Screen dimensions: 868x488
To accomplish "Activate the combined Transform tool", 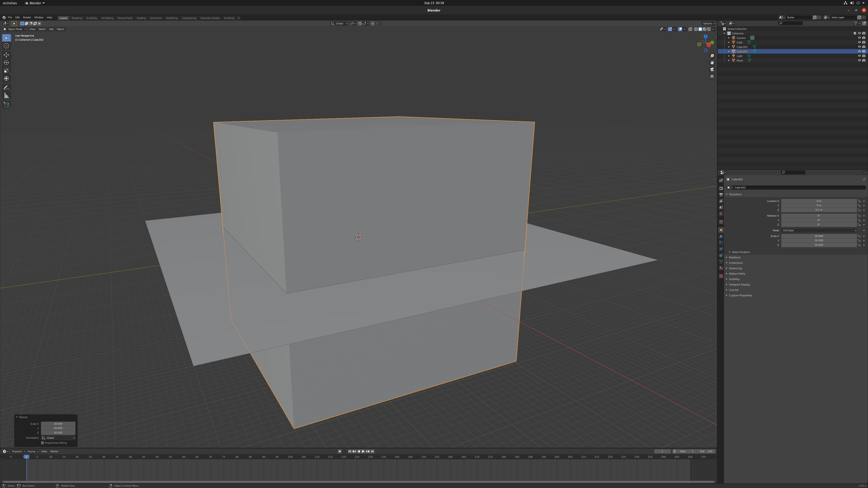I will pyautogui.click(x=6, y=78).
